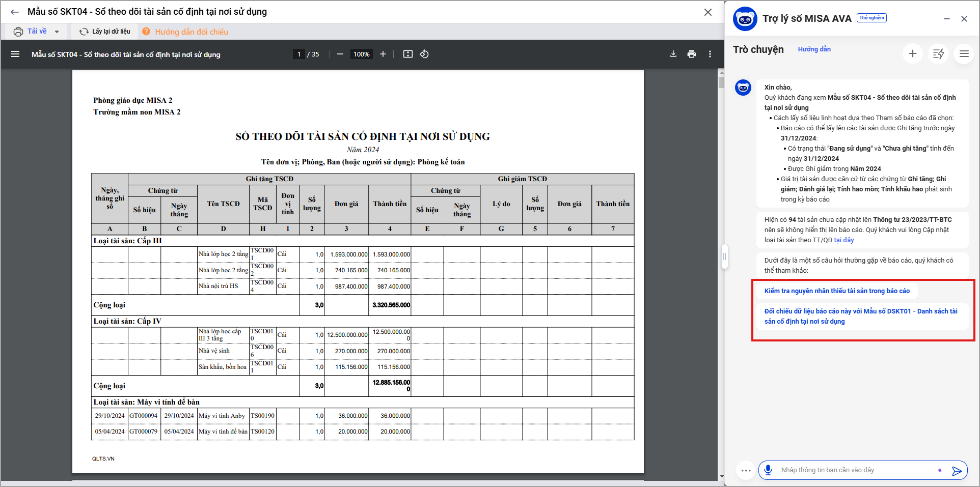The image size is (980, 487).
Task: Click the Năm 2024 subtitle text
Action: click(363, 150)
